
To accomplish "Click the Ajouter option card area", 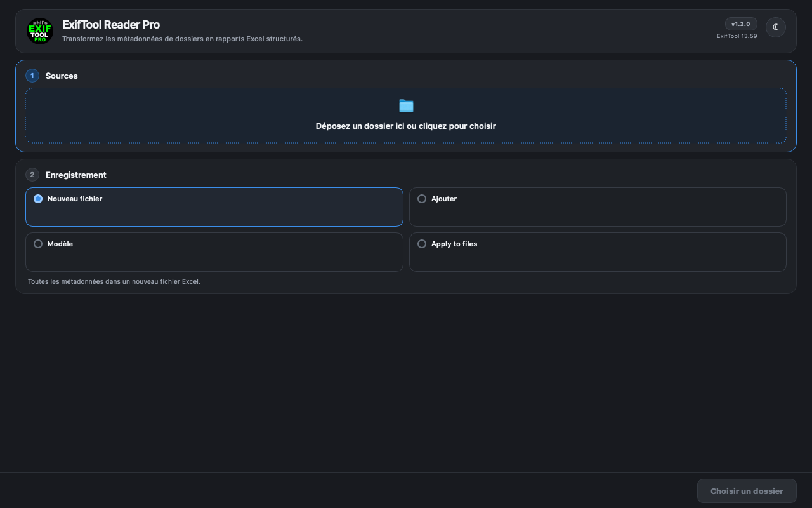I will tap(598, 207).
